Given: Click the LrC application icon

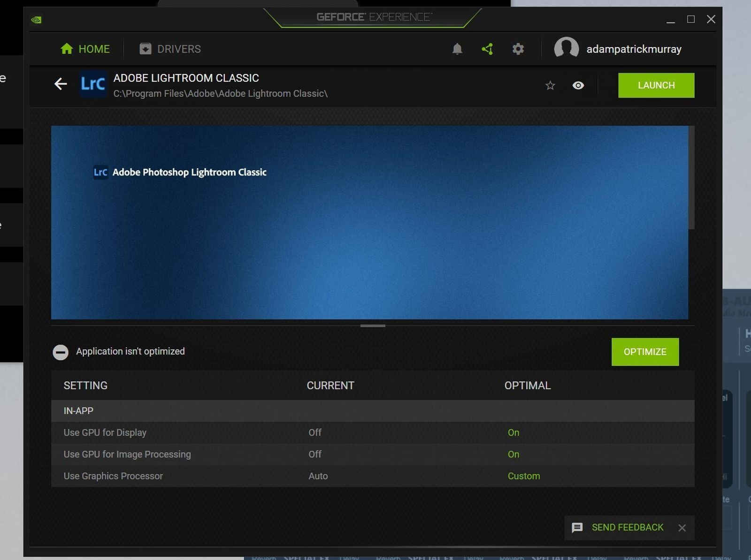Looking at the screenshot, I should (92, 84).
